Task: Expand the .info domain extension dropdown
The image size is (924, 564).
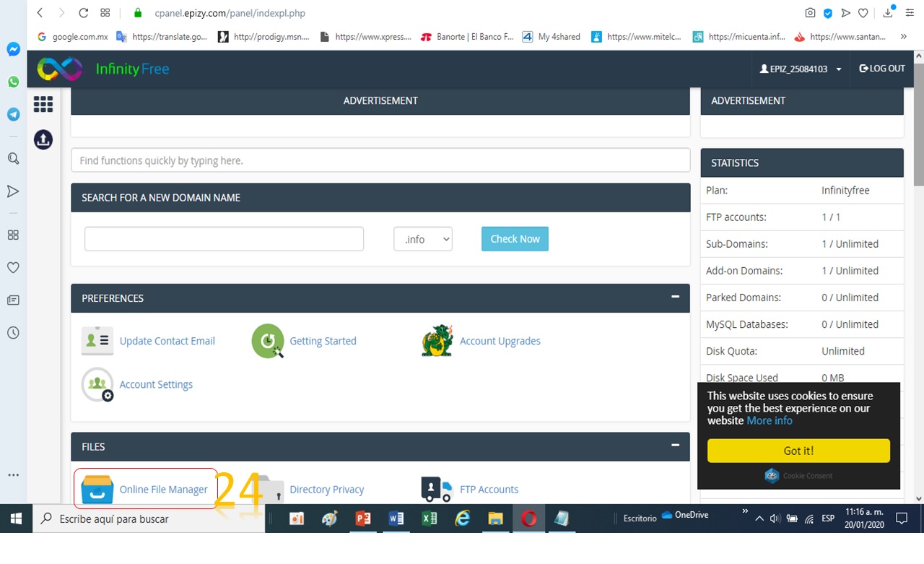Action: 423,239
